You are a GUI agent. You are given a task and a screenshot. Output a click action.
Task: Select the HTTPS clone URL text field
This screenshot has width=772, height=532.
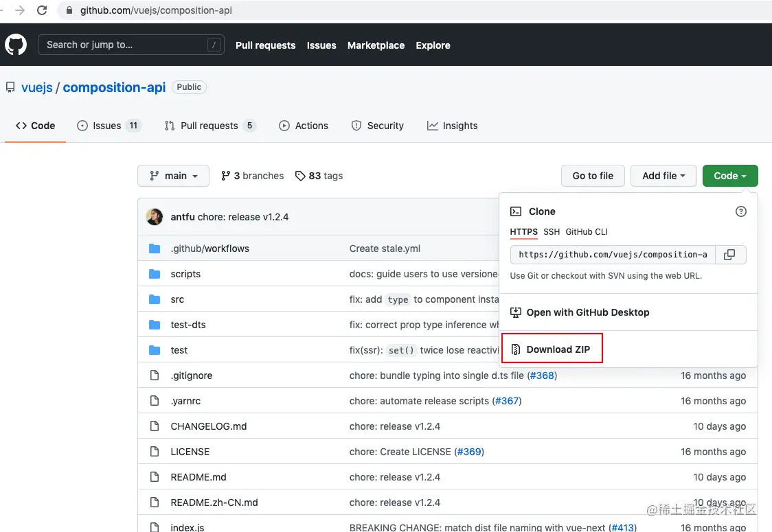[613, 255]
